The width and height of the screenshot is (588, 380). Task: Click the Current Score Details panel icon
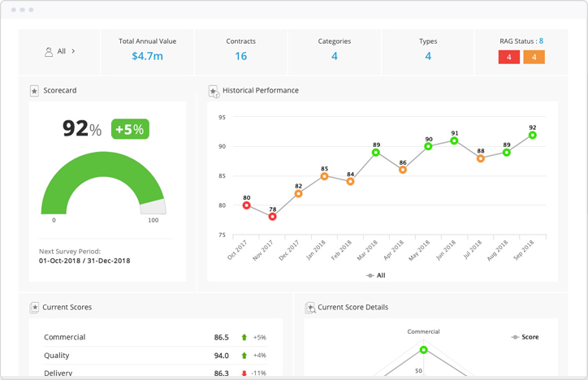(309, 308)
